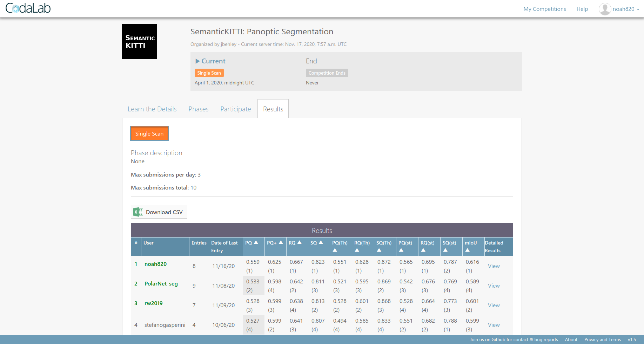Select user PolarNet_seg in results table
This screenshot has height=344, width=644.
click(161, 283)
